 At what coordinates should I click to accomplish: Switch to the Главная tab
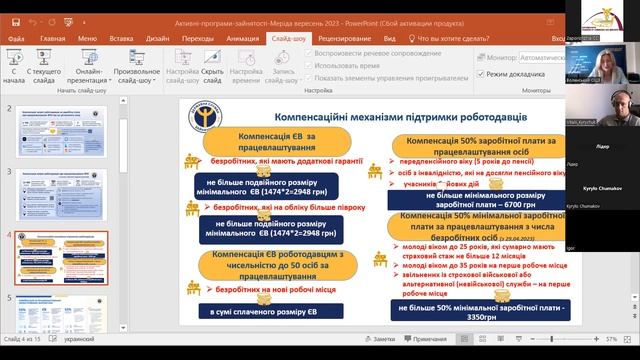tap(53, 38)
